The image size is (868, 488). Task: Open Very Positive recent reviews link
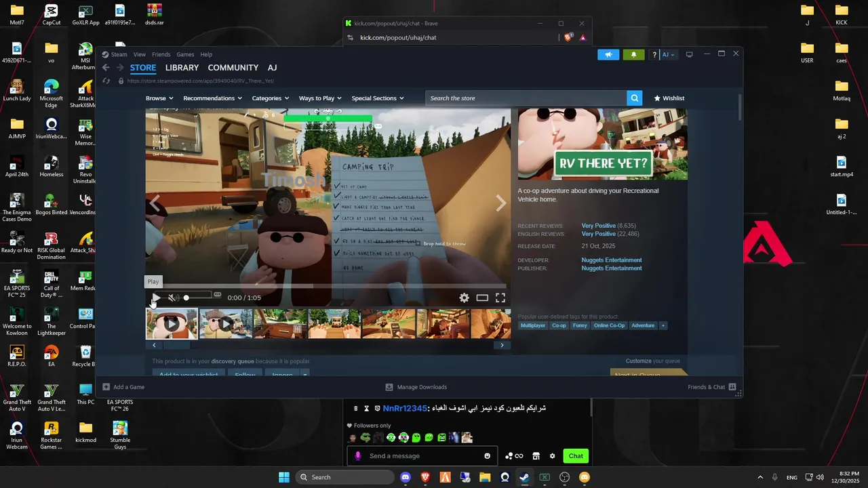(x=599, y=226)
